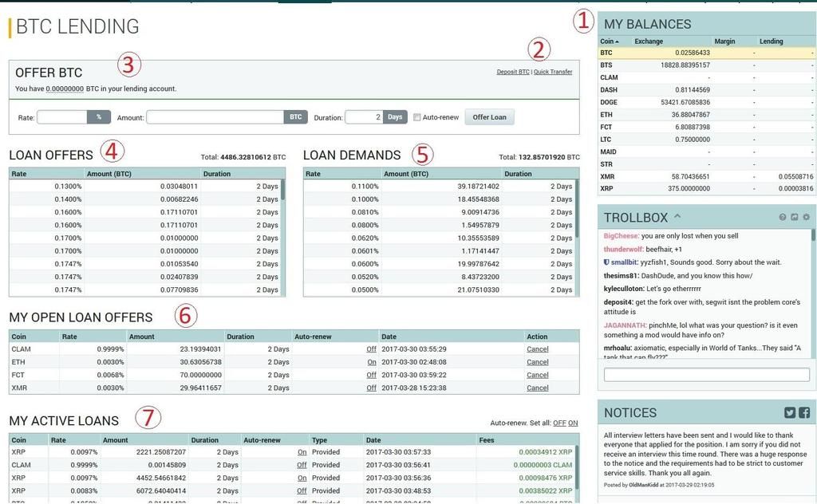Open the Deposit BTC link

pyautogui.click(x=512, y=72)
